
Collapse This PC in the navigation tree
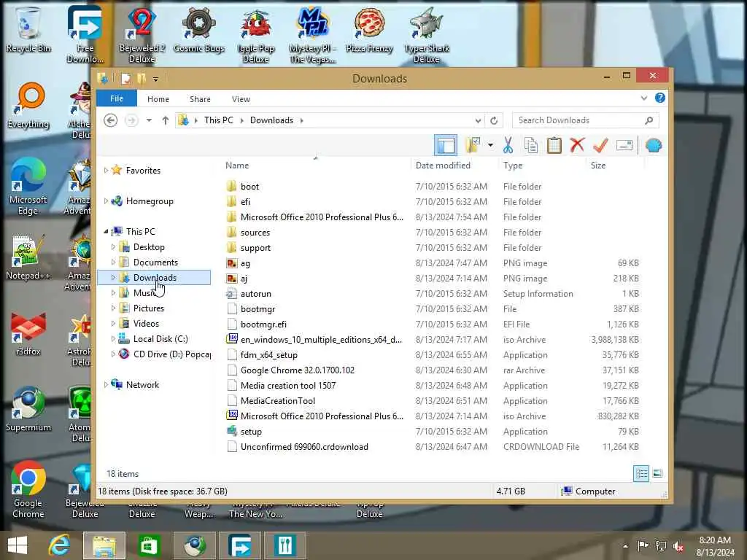pyautogui.click(x=106, y=231)
